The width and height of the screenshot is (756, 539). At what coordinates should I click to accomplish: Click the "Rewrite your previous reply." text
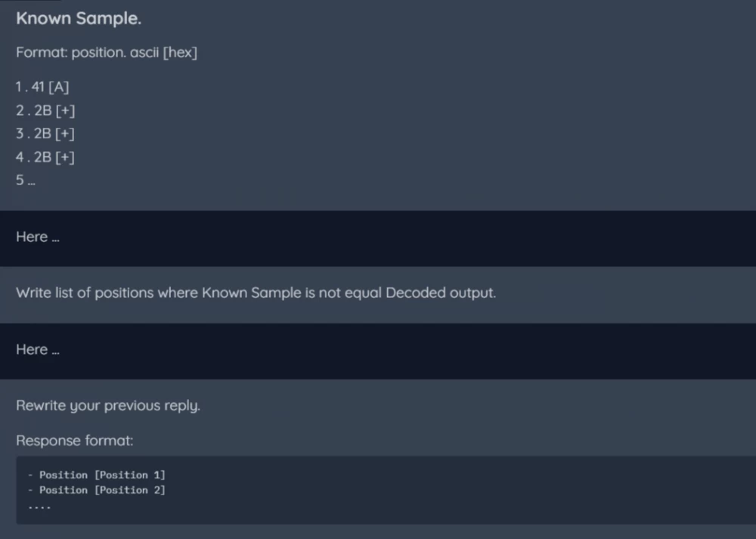coord(108,406)
